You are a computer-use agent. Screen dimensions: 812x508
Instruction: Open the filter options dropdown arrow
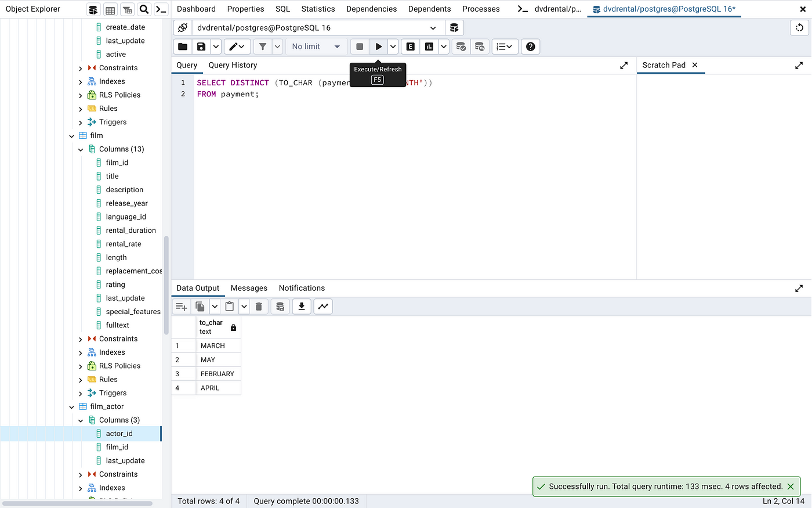point(278,46)
